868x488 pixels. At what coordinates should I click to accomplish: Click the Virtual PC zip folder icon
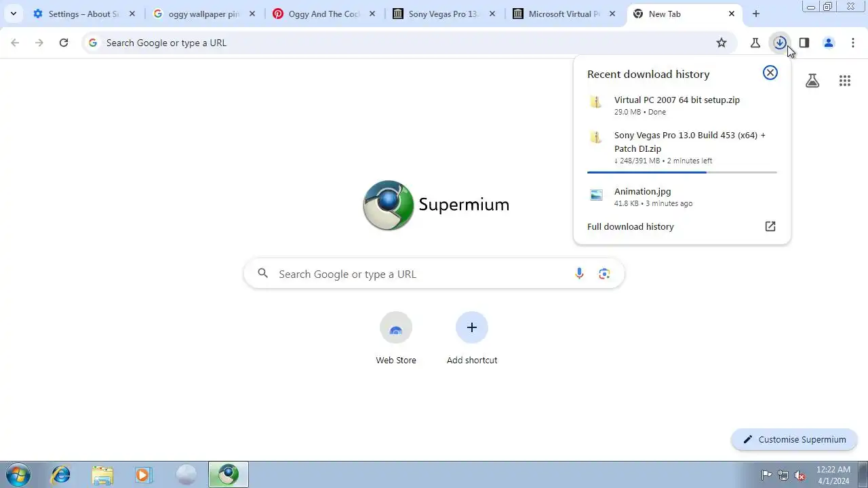point(596,102)
